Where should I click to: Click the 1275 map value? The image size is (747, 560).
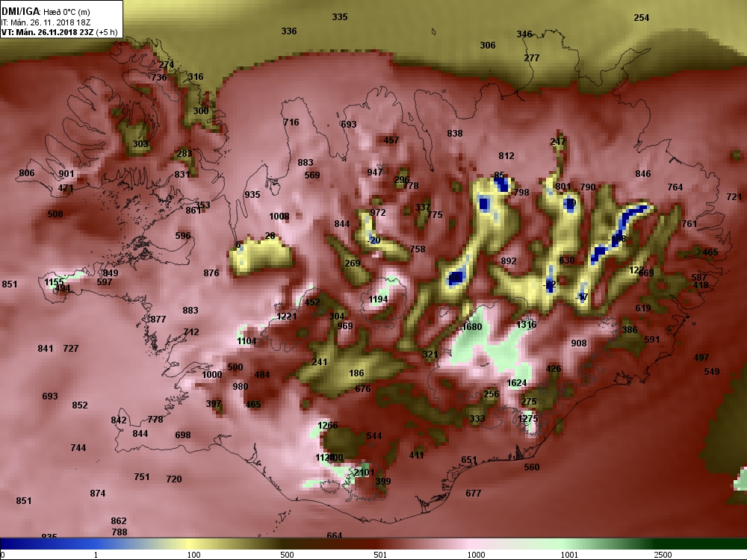528,418
